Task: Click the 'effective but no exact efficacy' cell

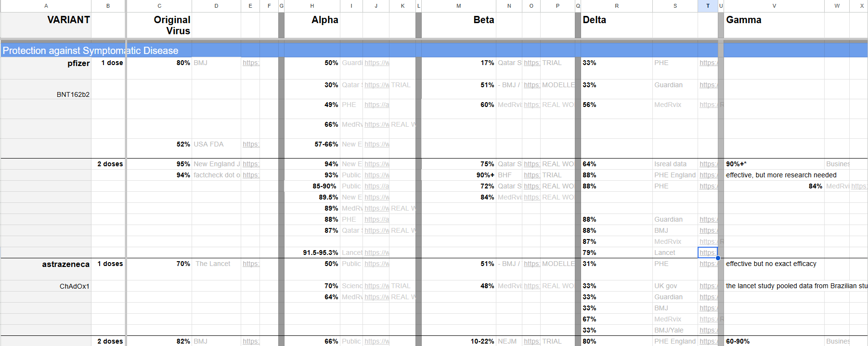Action: point(771,264)
